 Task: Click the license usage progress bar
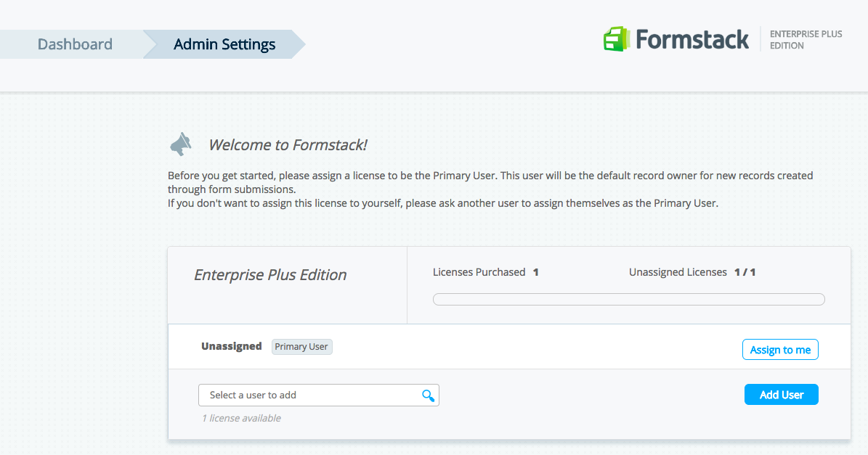(x=628, y=299)
